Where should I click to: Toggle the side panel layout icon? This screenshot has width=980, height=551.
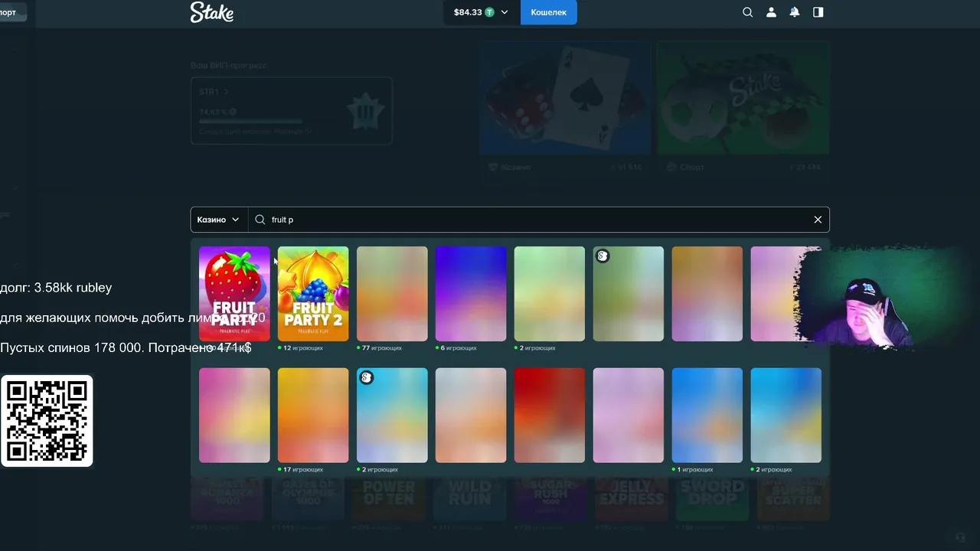818,12
